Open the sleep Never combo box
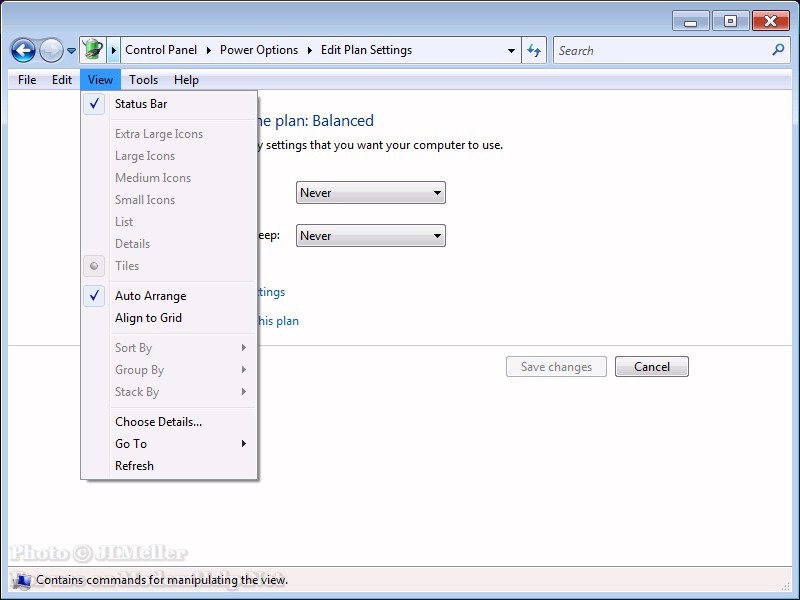This screenshot has height=600, width=800. [x=371, y=236]
